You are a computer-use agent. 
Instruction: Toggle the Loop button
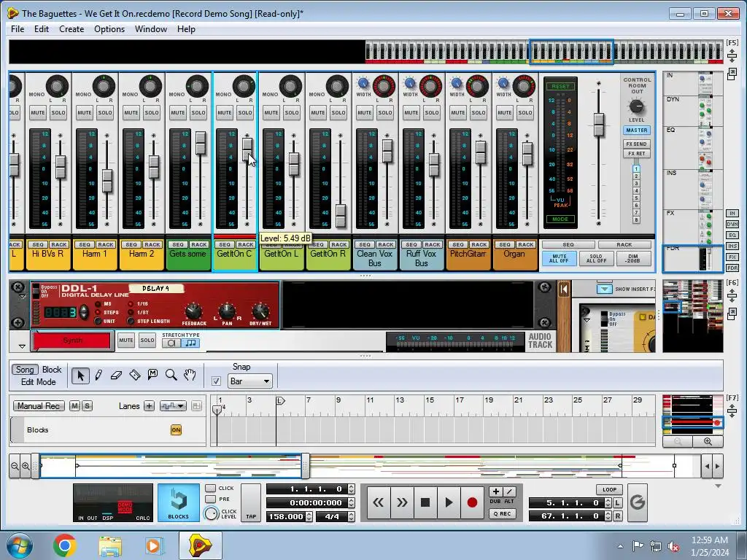coord(609,489)
